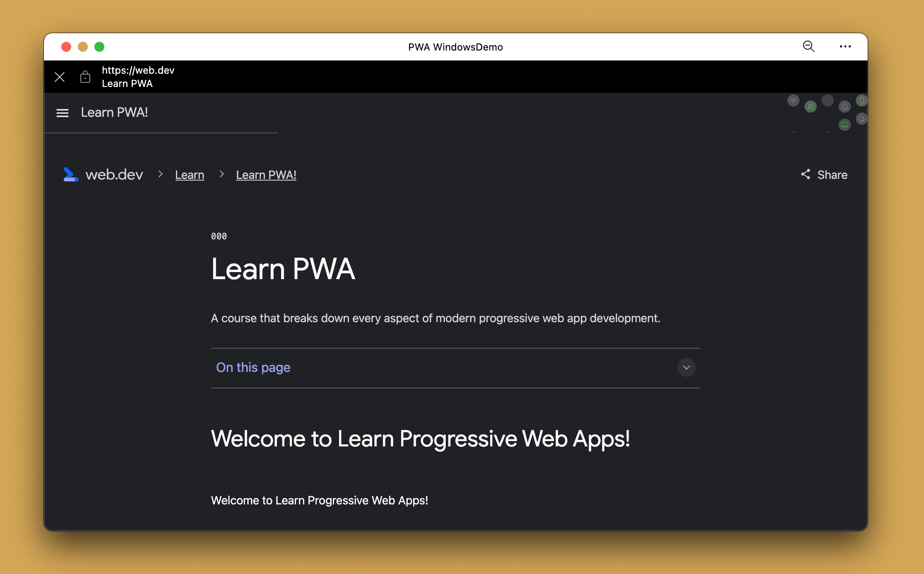Click the search/zoom icon in titlebar

(809, 47)
